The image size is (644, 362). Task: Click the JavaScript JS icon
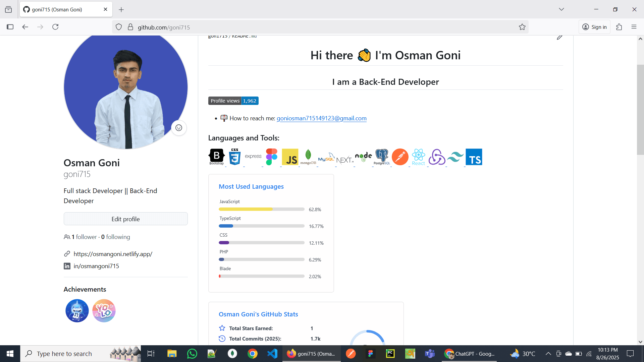pos(290,157)
